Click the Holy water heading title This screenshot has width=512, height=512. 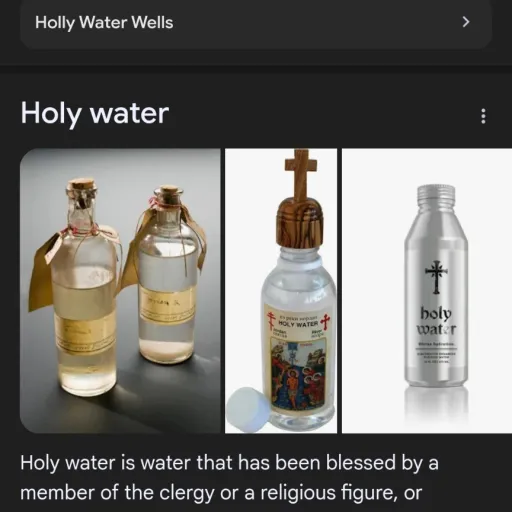click(x=95, y=114)
